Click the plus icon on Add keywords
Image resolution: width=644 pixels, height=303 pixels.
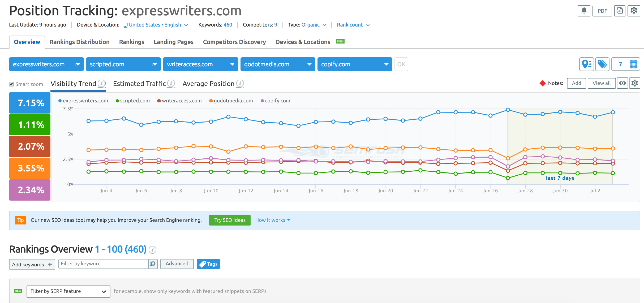[x=50, y=264]
